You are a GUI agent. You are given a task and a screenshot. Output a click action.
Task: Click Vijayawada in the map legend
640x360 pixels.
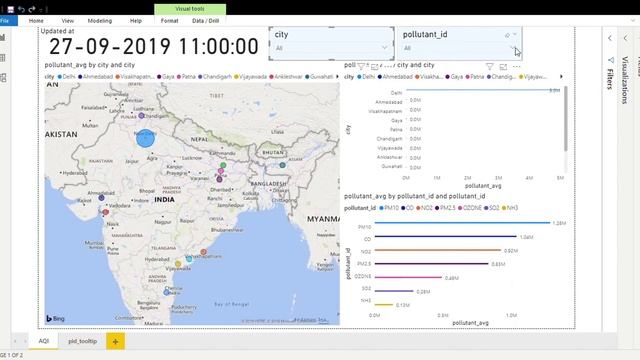point(250,77)
